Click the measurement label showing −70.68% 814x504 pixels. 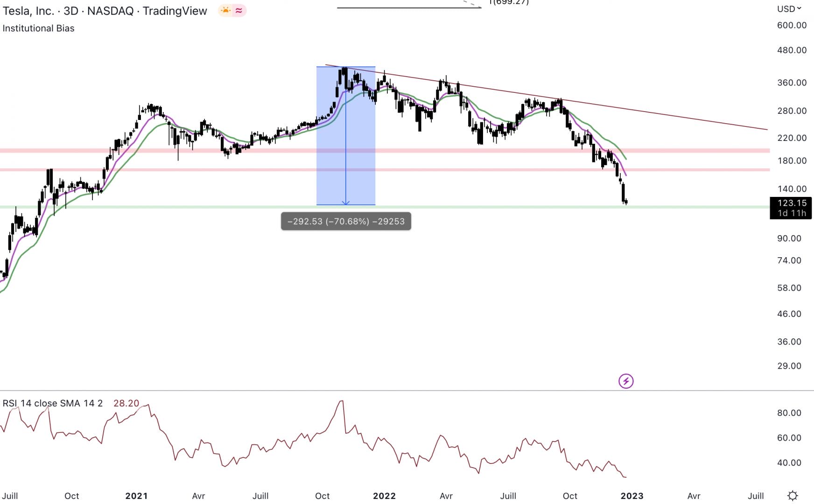point(345,221)
